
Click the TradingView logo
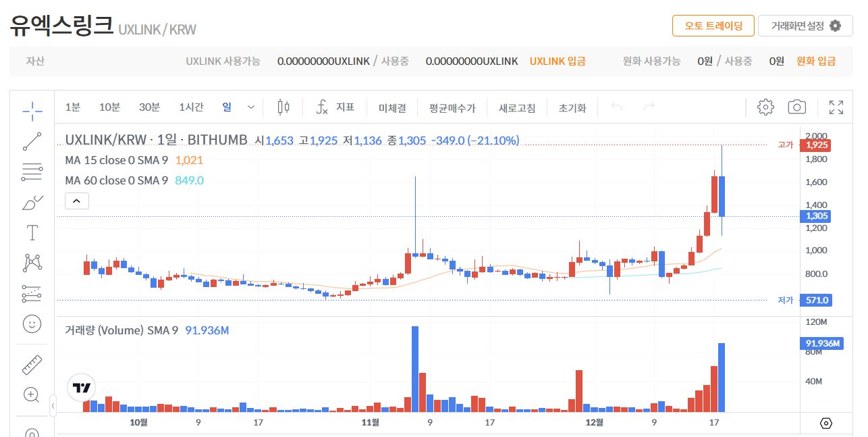point(82,388)
